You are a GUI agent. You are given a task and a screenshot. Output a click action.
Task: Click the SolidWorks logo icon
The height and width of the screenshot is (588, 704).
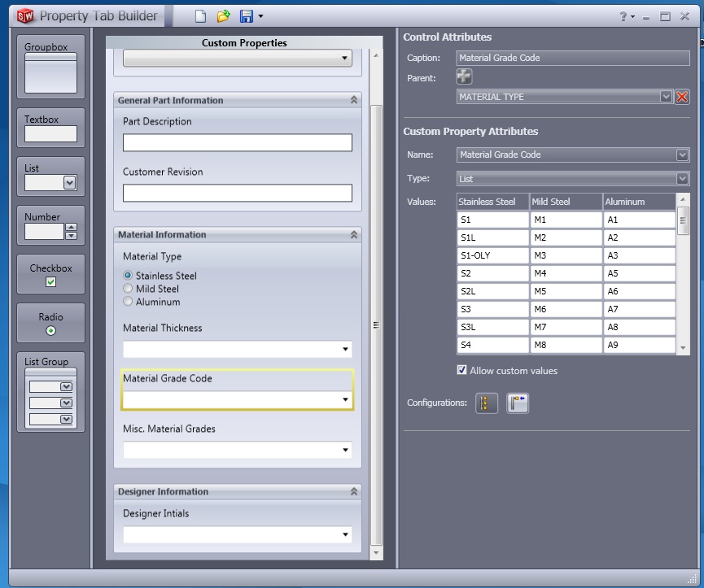tap(25, 16)
